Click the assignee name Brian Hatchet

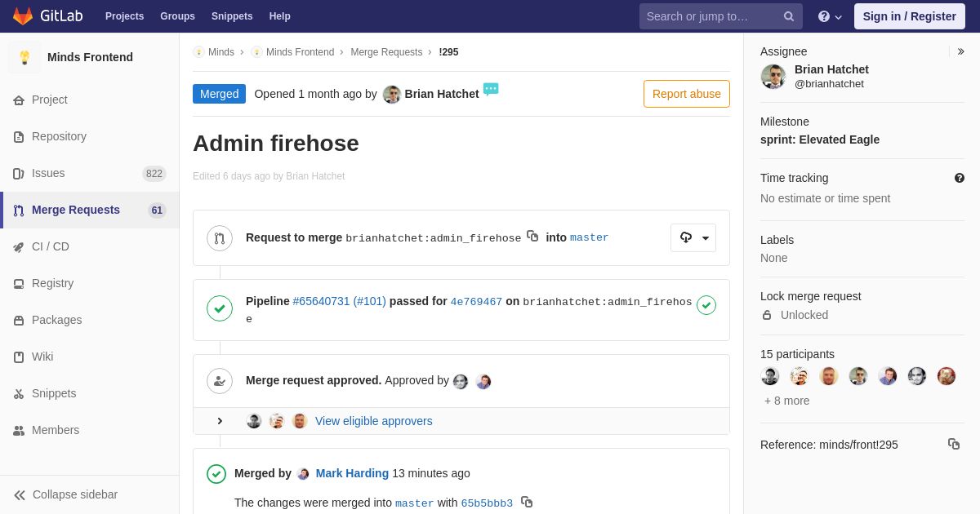point(831,69)
